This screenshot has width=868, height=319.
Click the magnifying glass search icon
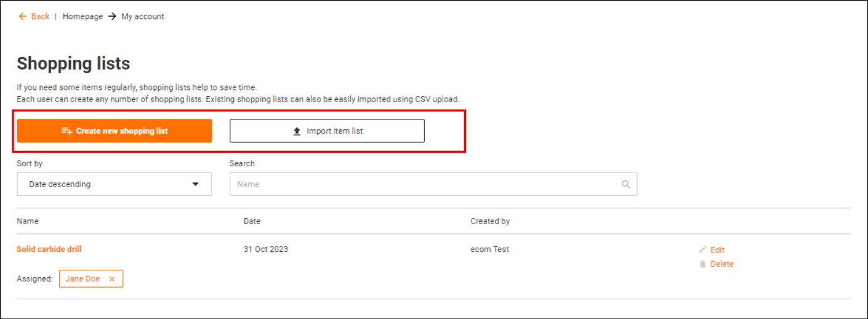coord(626,184)
